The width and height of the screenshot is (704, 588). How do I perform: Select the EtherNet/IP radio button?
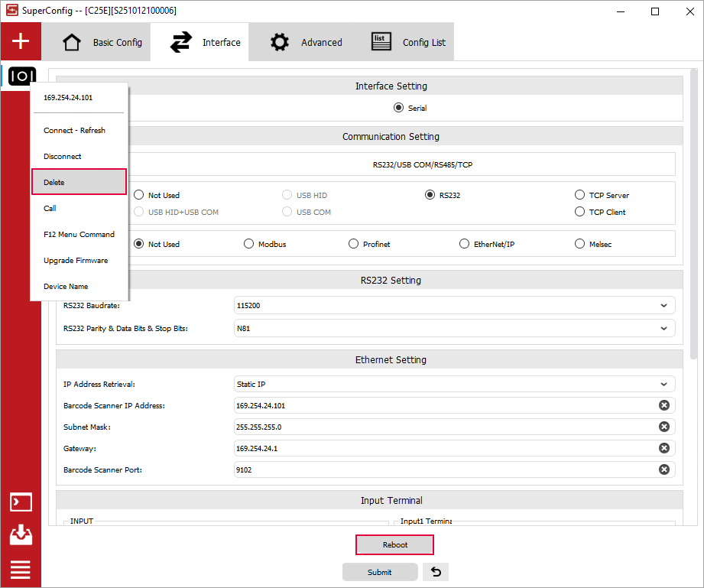coord(465,244)
